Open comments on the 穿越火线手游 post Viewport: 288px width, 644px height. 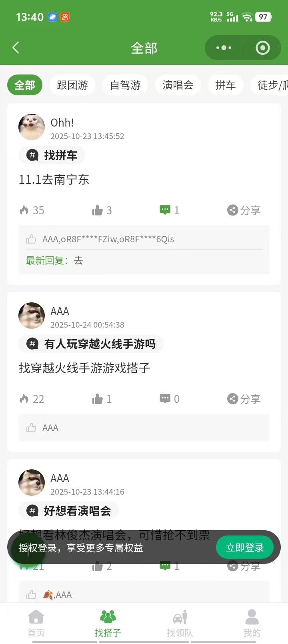169,399
